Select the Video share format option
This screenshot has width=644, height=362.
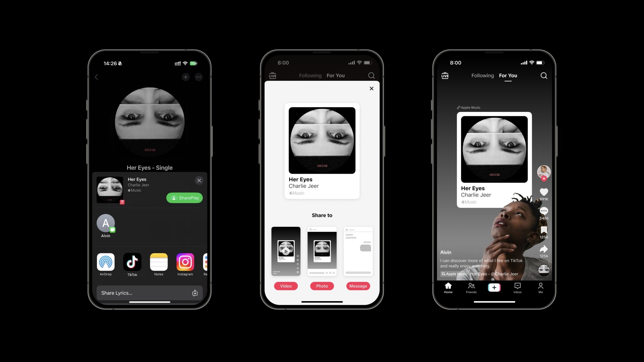point(286,286)
